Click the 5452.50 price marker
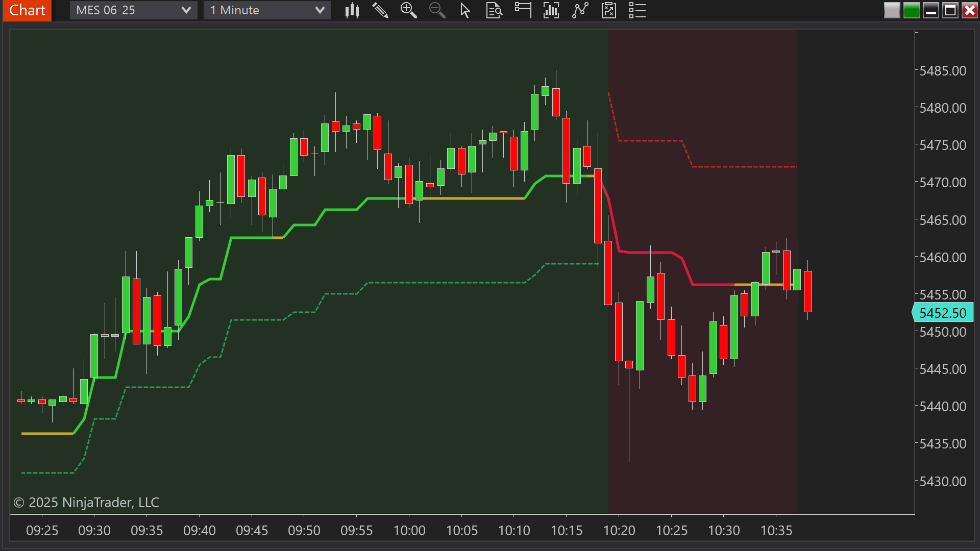Image resolution: width=980 pixels, height=551 pixels. [x=944, y=312]
